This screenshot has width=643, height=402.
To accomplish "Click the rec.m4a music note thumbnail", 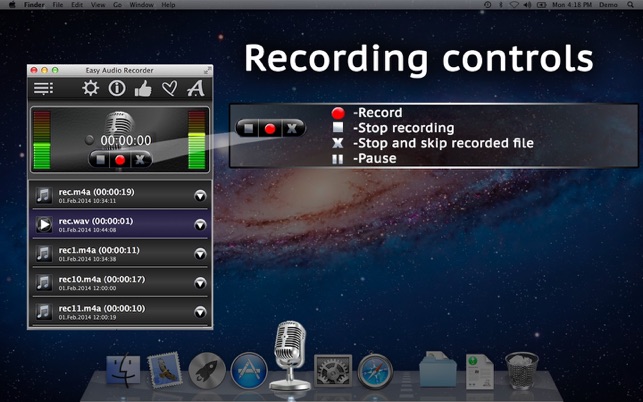I will point(44,195).
